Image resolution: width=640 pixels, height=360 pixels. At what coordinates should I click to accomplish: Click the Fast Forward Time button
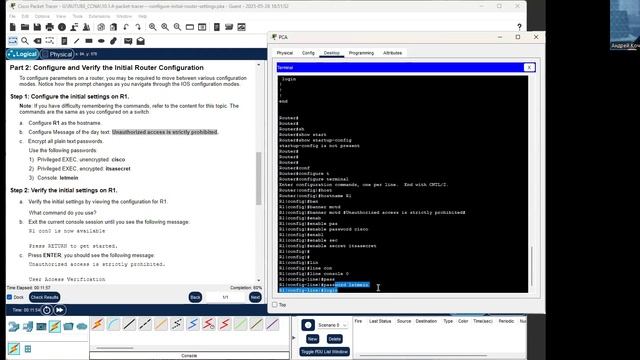coord(60,310)
